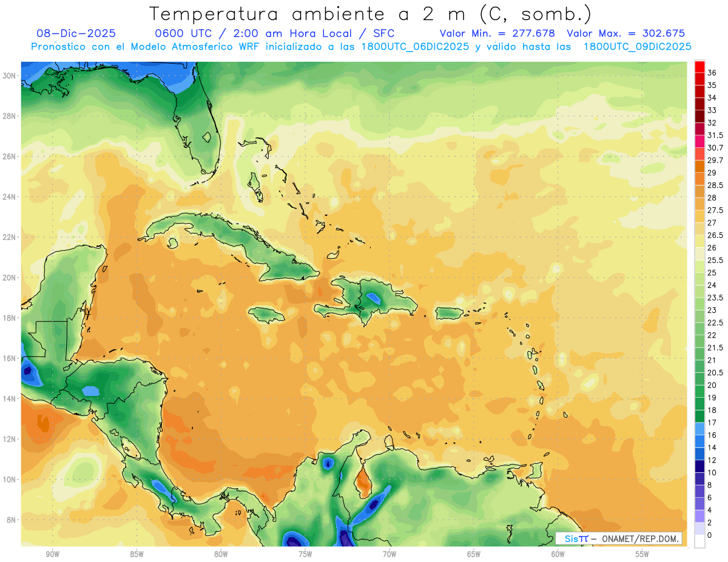Screen dimensions: 728x562
Task: Select the legend value '31.5'
Action: 715,135
